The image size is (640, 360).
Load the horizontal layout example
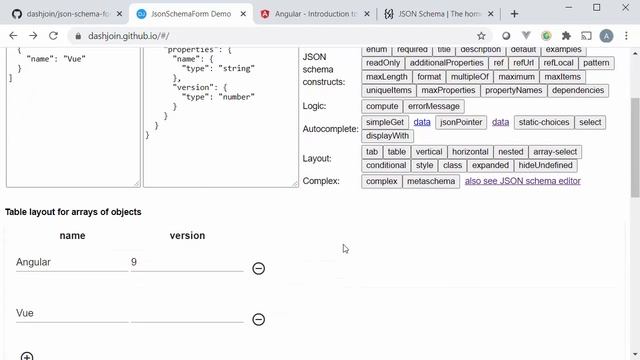[470, 152]
